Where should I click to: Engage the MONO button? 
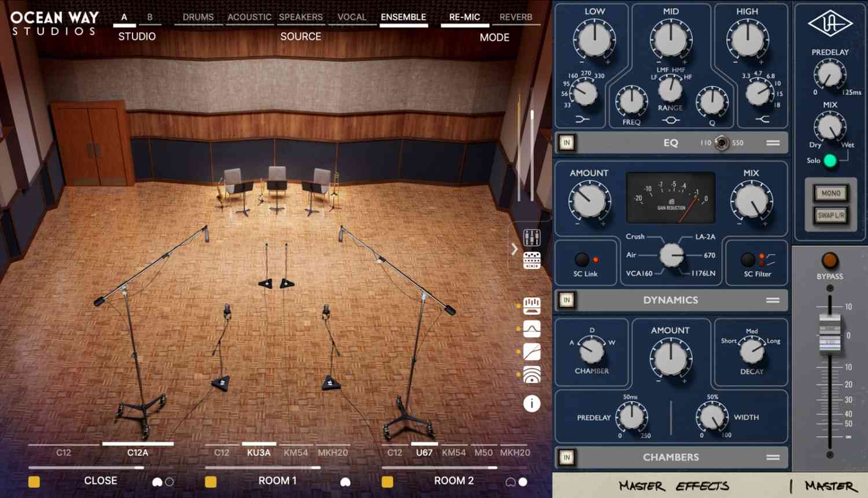coord(830,193)
